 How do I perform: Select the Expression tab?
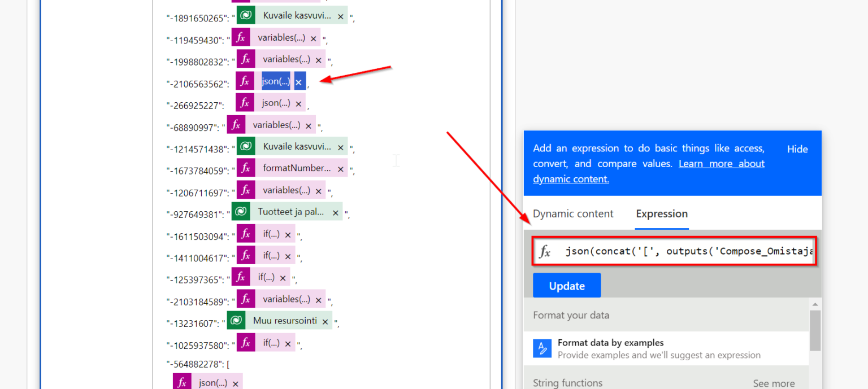pos(661,214)
